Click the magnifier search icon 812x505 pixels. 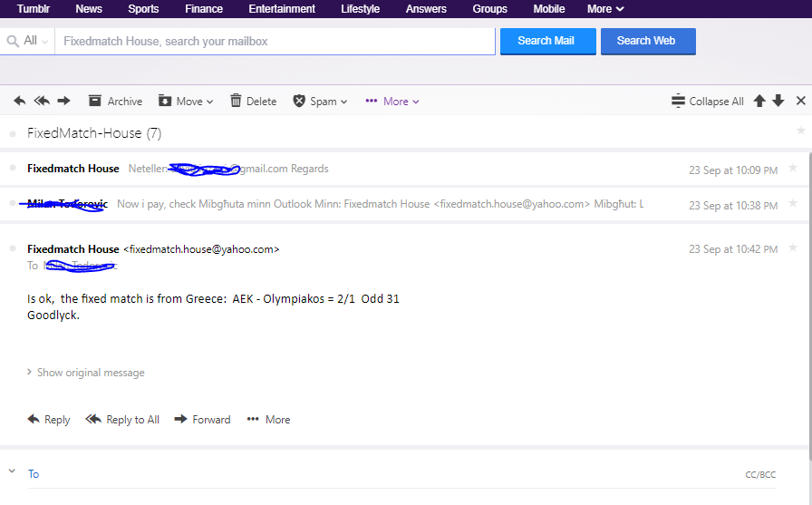pos(13,41)
